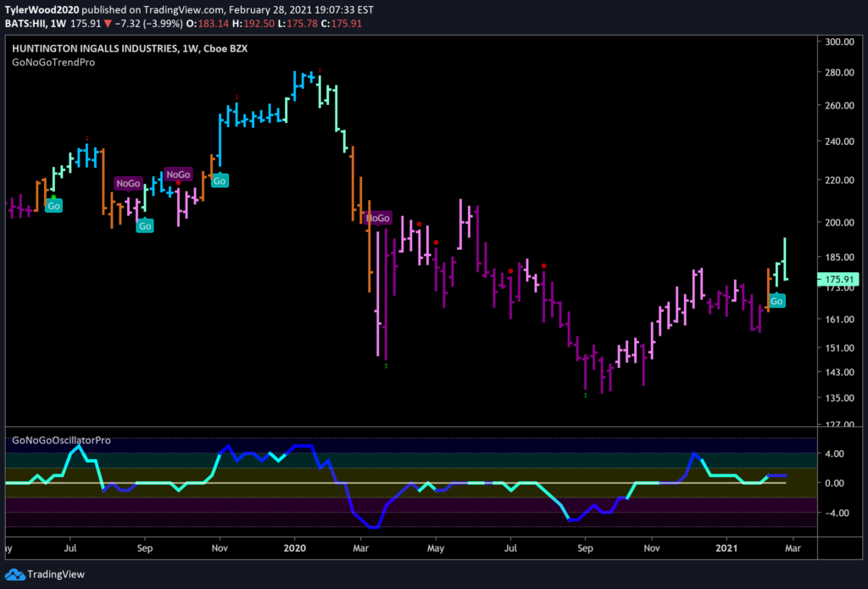Select the 280.00 price axis label
The image size is (868, 589).
(840, 73)
